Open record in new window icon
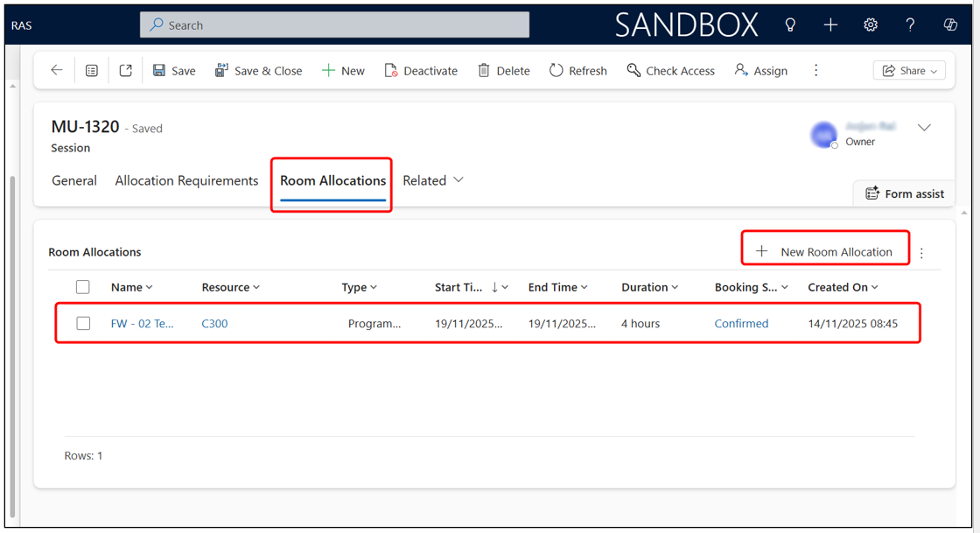Screen dimensions: 980x533 tap(126, 70)
